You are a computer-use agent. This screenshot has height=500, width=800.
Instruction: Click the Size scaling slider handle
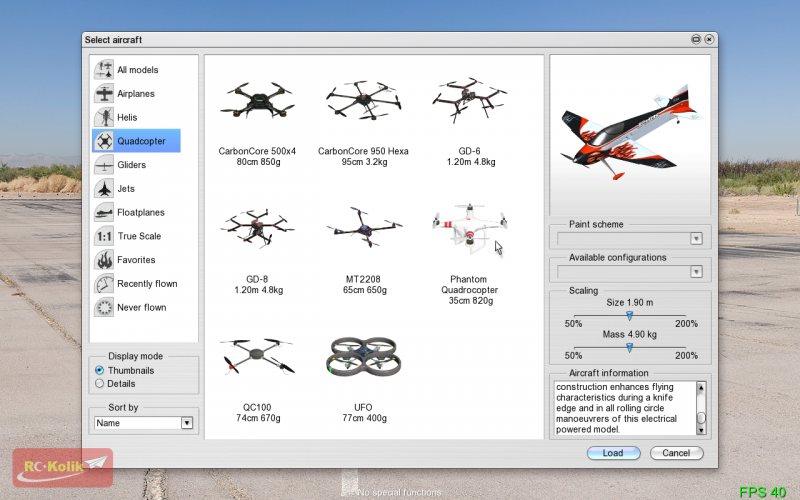[x=630, y=316]
